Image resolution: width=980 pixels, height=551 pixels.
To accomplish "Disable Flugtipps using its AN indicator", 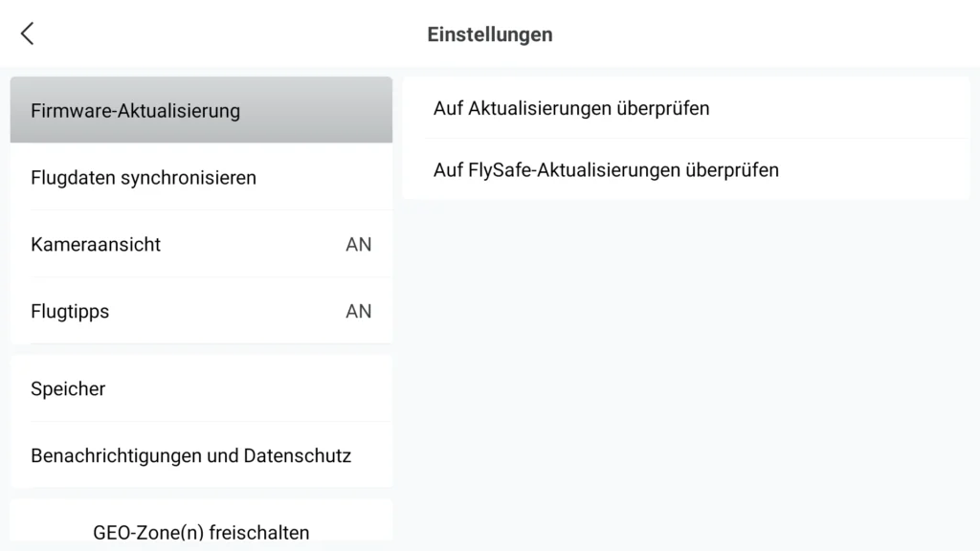I will pyautogui.click(x=358, y=311).
